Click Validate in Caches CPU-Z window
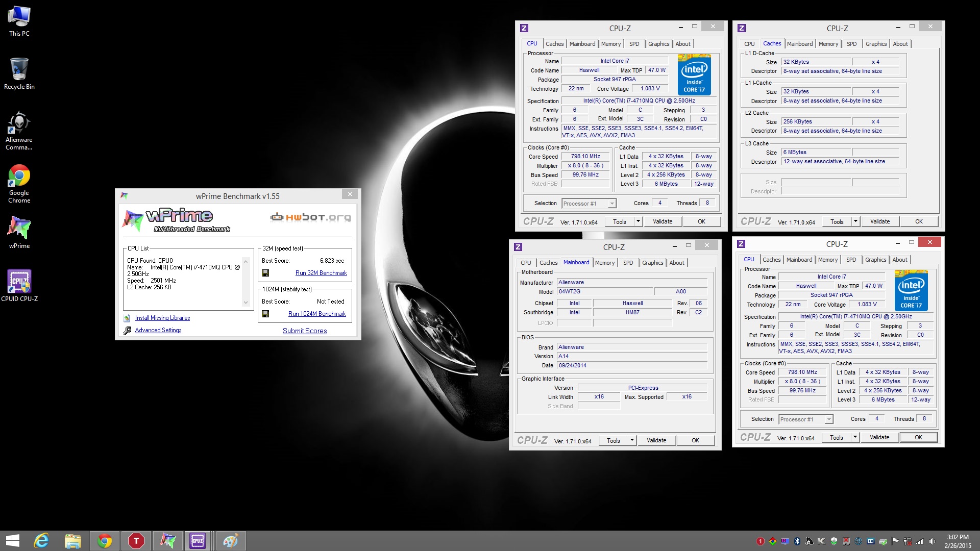Screen dimensions: 980x551 pyautogui.click(x=880, y=221)
